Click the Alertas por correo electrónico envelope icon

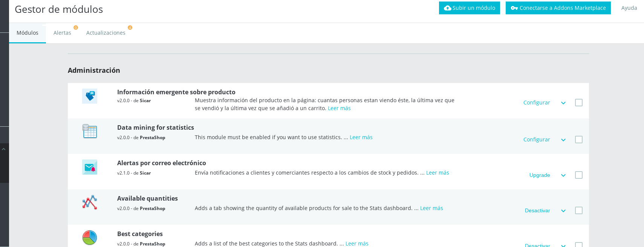90,167
